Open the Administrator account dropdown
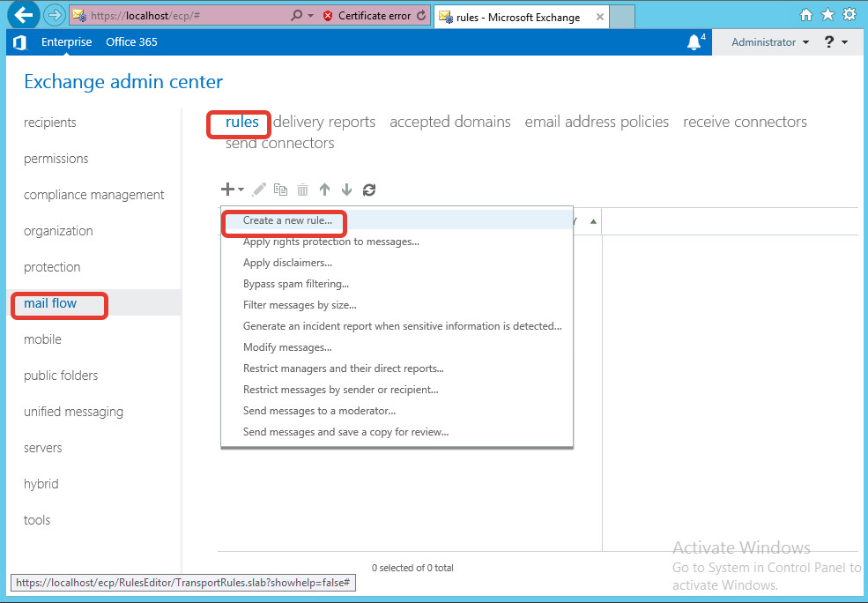 (770, 42)
